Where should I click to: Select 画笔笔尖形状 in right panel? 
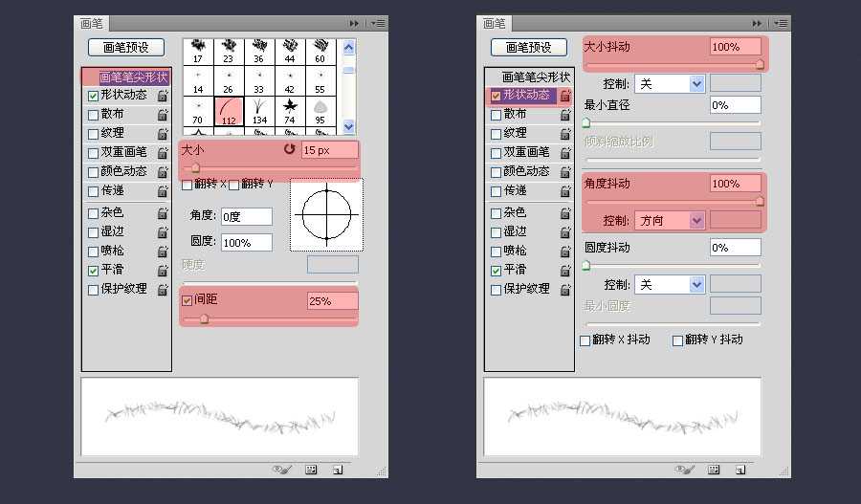pyautogui.click(x=529, y=77)
